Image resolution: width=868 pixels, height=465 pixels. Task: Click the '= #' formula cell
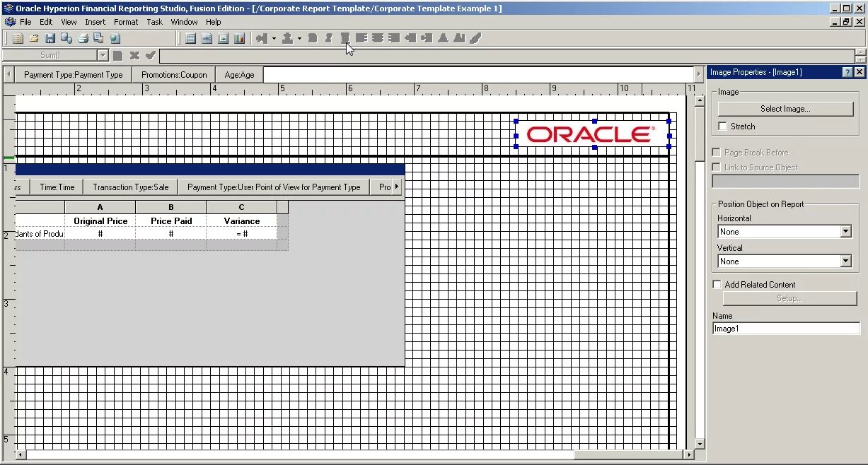[242, 234]
